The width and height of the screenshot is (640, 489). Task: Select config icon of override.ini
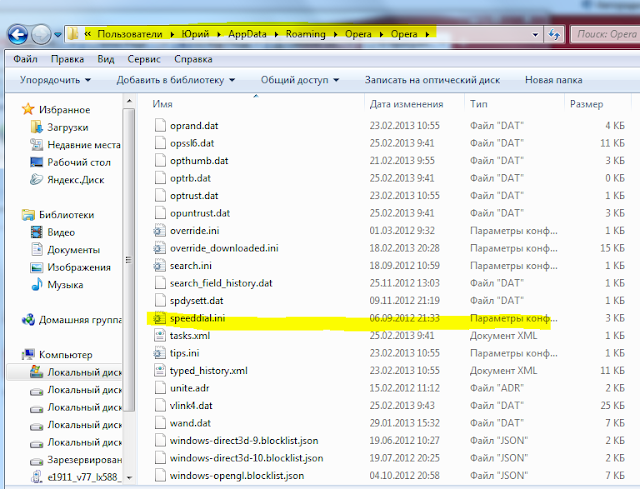(x=159, y=231)
